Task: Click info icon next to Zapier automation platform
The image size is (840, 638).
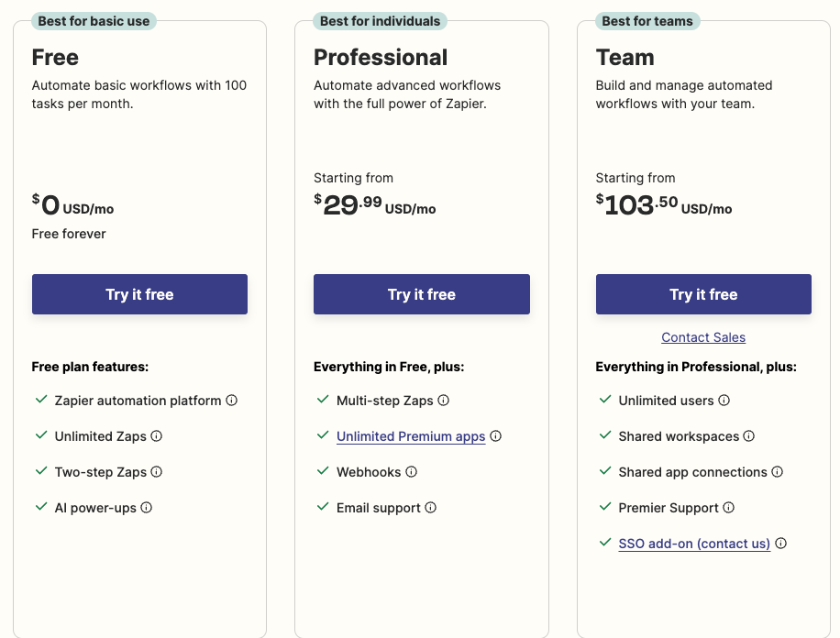Action: click(x=232, y=401)
